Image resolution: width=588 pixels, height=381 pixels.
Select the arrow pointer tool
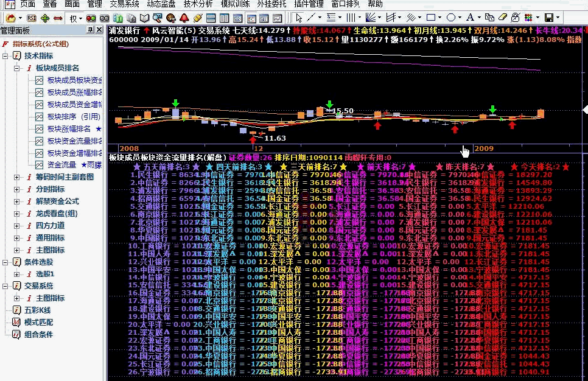pos(299,18)
